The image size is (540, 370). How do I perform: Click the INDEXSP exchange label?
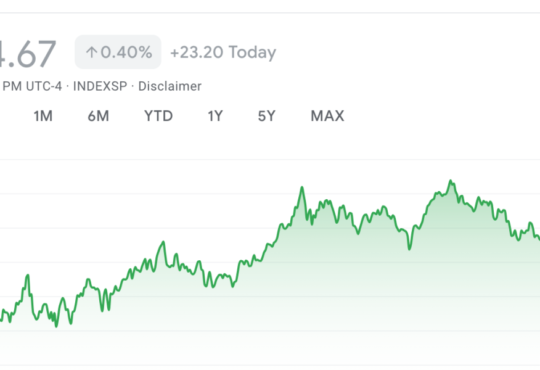coord(100,86)
